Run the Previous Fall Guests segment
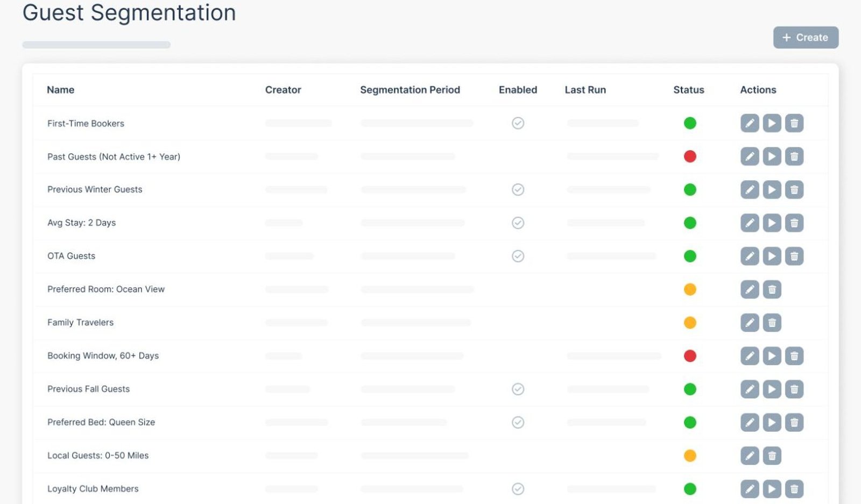Image resolution: width=861 pixels, height=504 pixels. [772, 389]
